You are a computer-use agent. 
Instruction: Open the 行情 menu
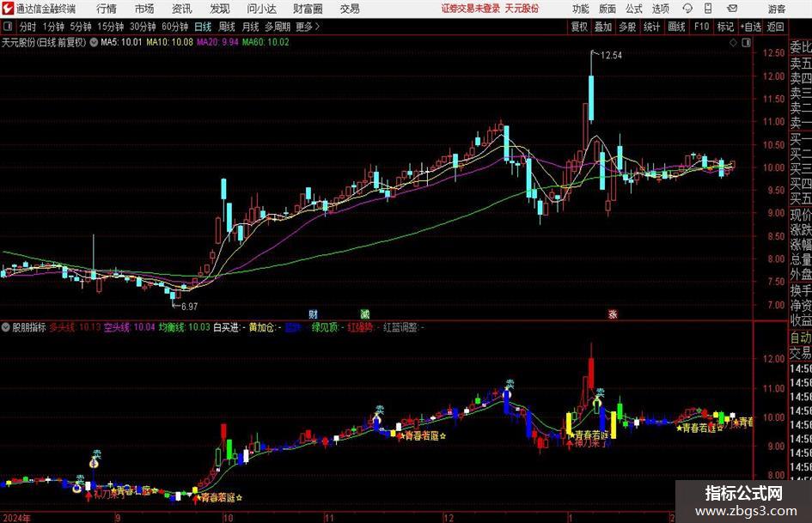tap(107, 9)
